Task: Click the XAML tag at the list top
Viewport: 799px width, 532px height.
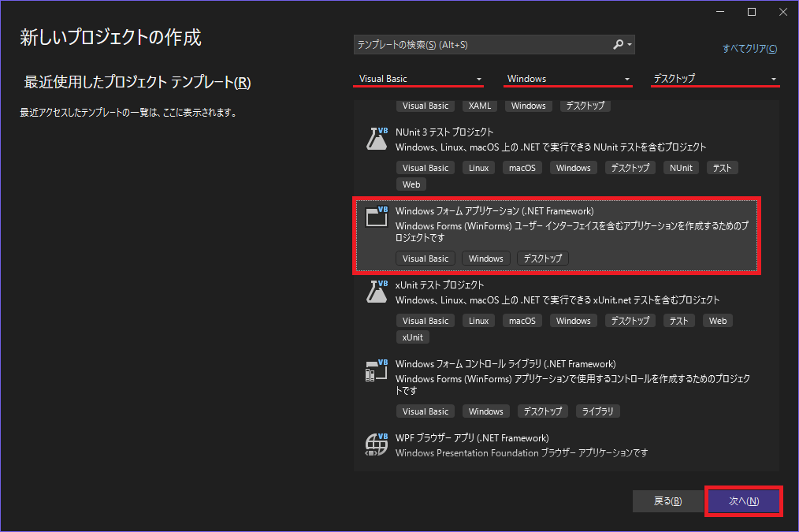Action: 480,106
